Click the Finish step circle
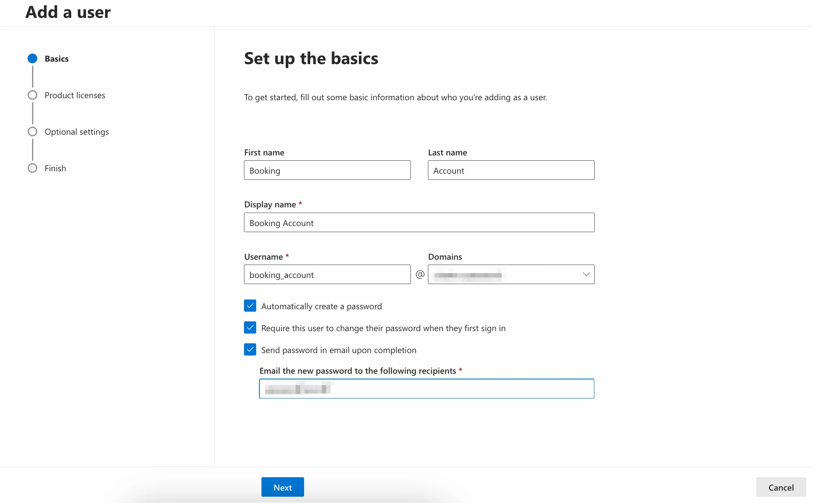This screenshot has width=829, height=504. pyautogui.click(x=32, y=168)
